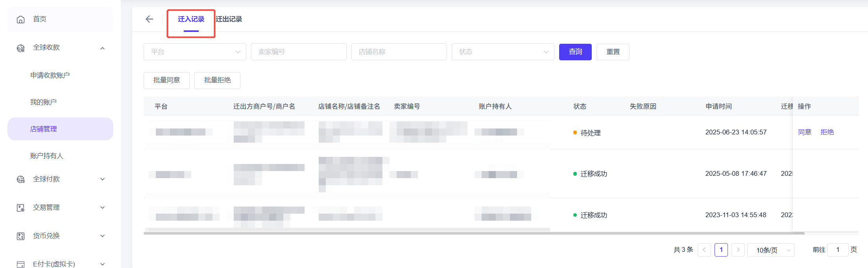Click the 全球付款 globe icon
Screen dimensions: 868x268
(x=20, y=179)
